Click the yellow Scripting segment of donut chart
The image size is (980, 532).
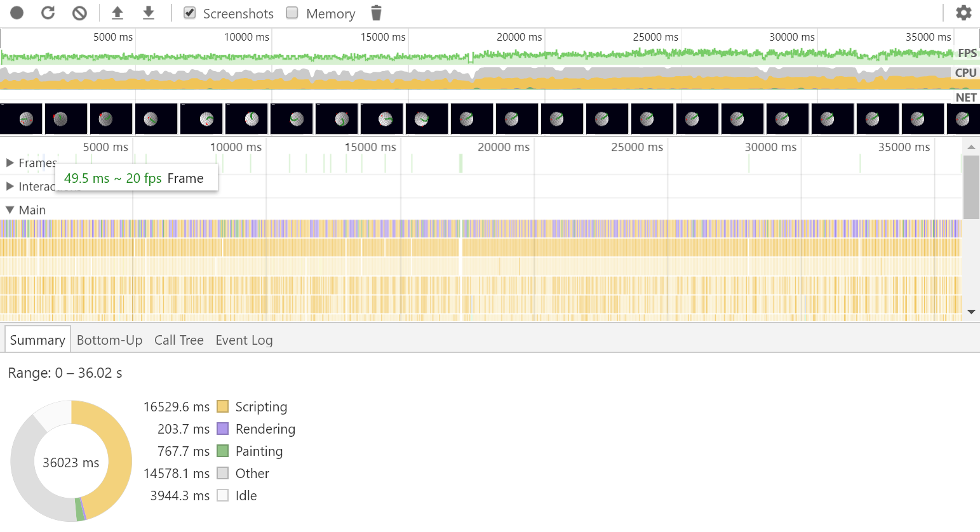point(121,457)
